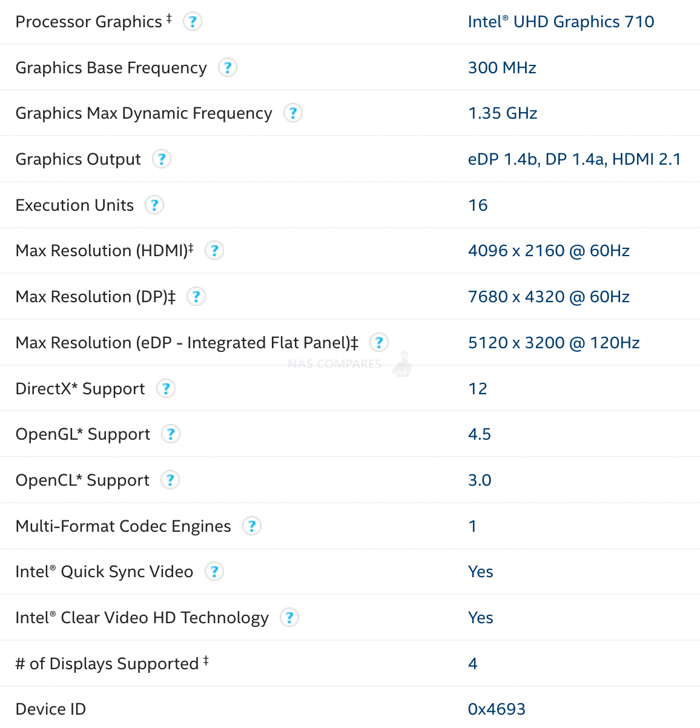Click help icon beside Processor Graphics
Viewport: 700px width, 728px height.
click(192, 22)
